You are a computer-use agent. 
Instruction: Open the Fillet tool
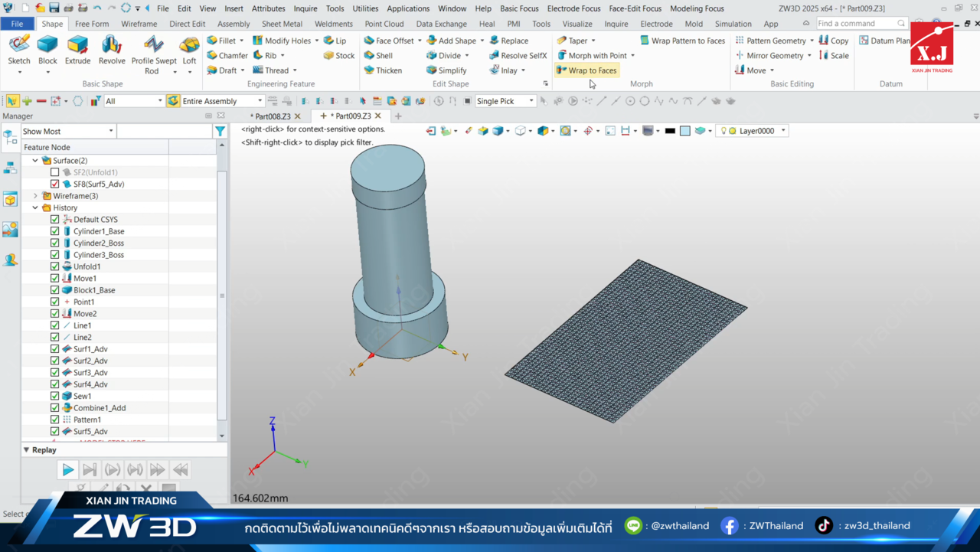225,40
